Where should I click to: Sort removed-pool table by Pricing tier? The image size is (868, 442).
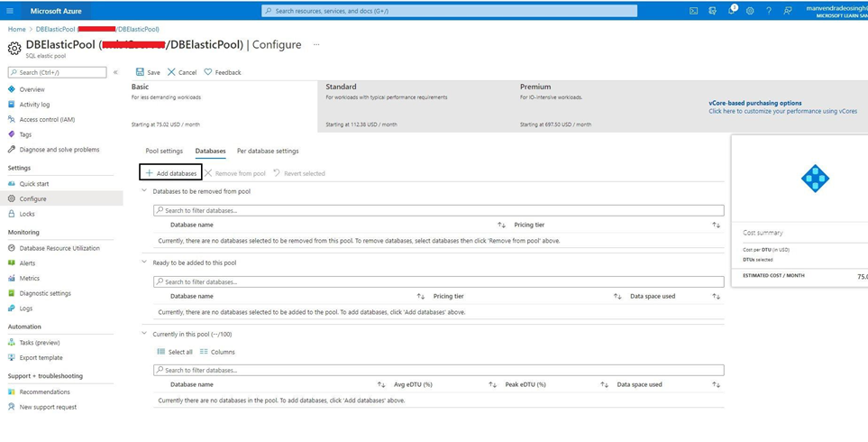pos(717,225)
